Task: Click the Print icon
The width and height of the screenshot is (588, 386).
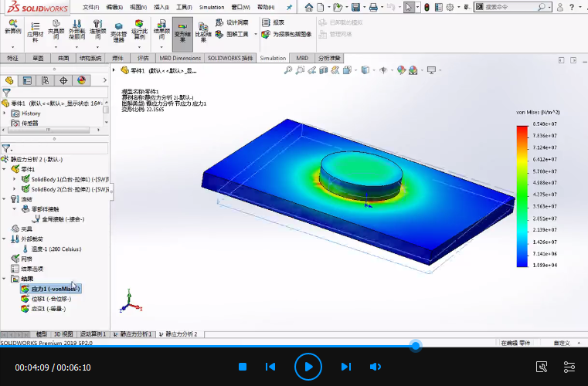Action: tap(373, 7)
